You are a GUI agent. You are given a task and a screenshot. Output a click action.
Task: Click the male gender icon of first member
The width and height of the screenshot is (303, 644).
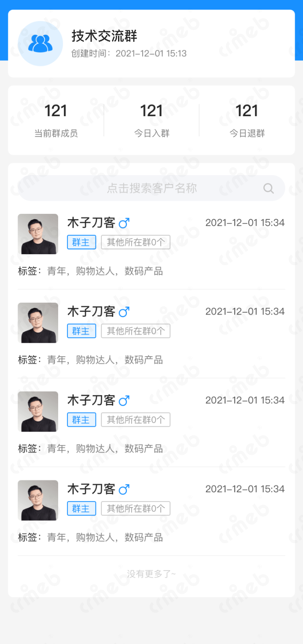(124, 223)
